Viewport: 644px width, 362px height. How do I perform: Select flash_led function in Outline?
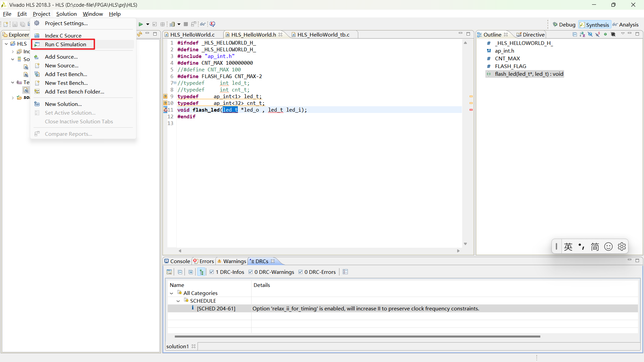point(525,74)
